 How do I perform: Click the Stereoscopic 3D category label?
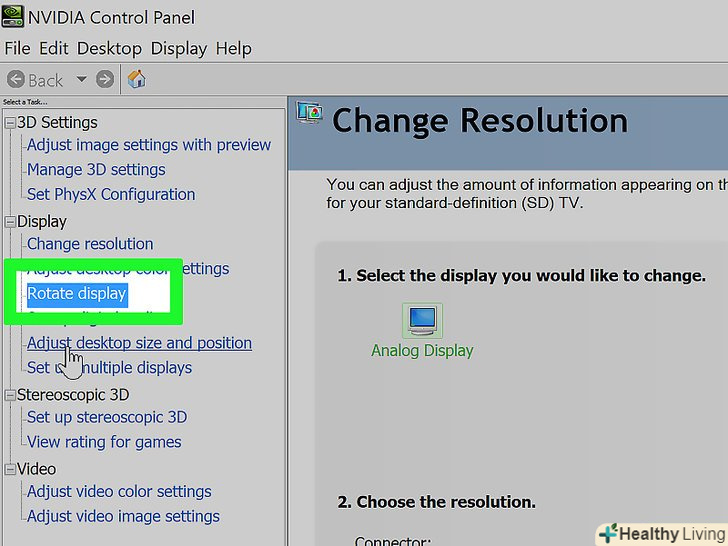(x=73, y=395)
